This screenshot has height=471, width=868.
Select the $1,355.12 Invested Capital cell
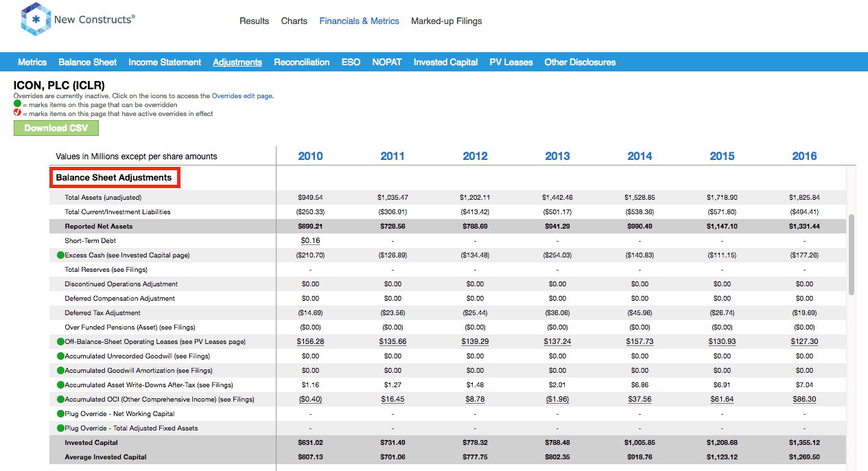(804, 442)
